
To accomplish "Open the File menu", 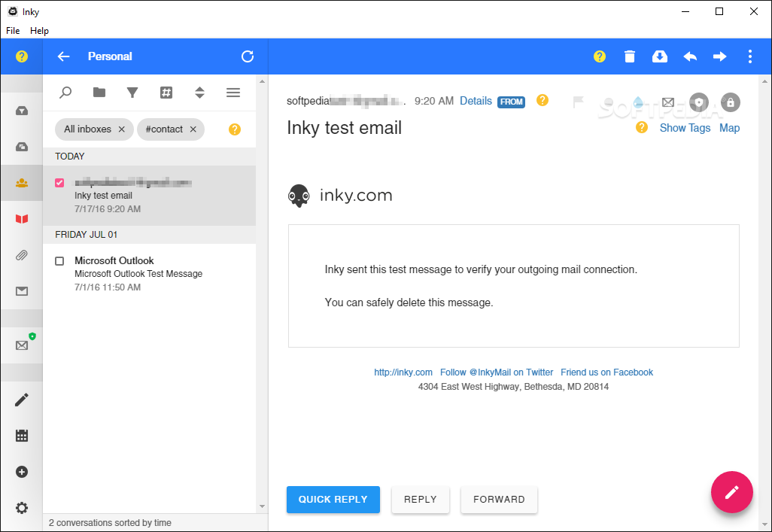I will tap(13, 31).
